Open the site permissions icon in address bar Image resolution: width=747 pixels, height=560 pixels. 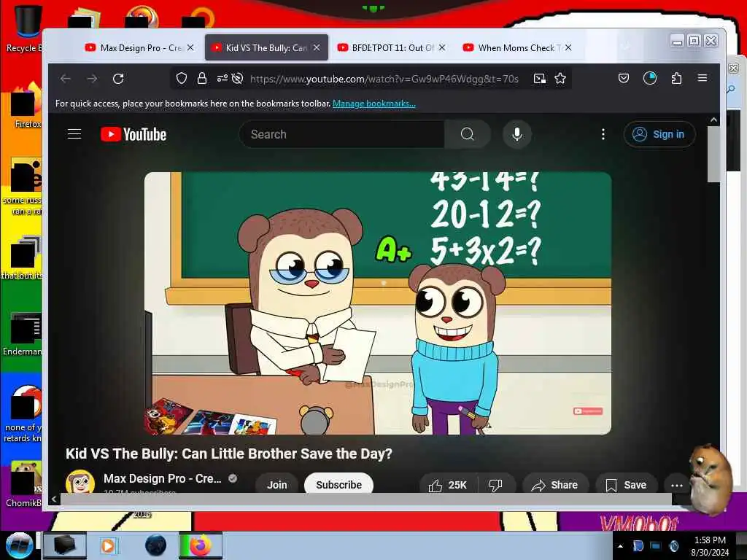(x=222, y=79)
